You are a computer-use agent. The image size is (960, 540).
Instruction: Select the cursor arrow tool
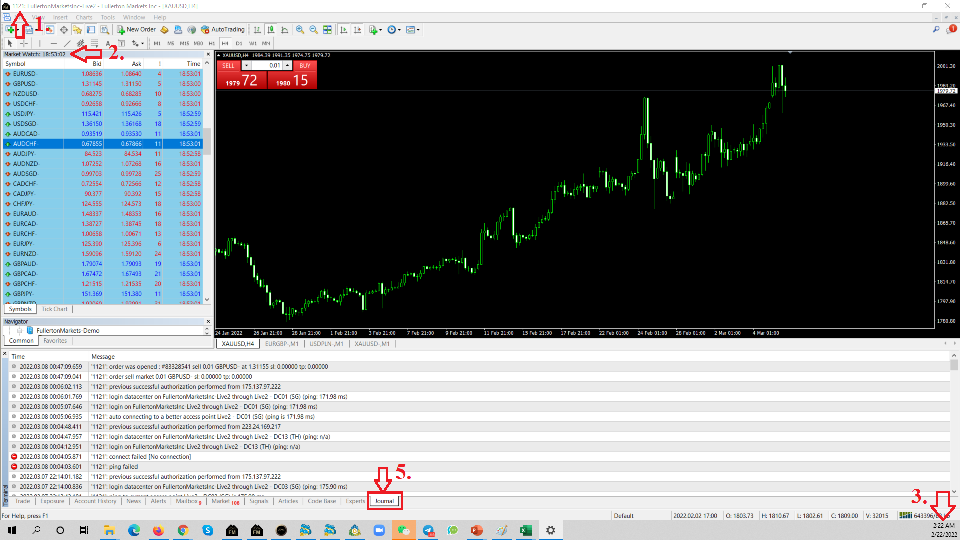click(x=10, y=43)
